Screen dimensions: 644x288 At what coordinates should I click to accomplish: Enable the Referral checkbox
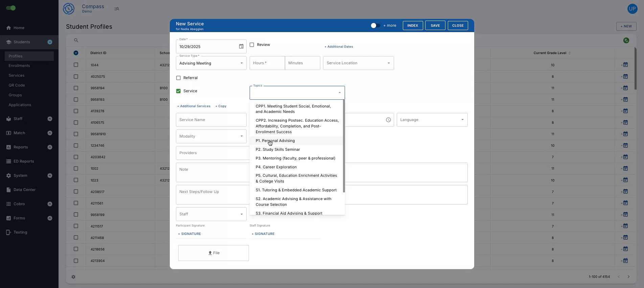[179, 78]
